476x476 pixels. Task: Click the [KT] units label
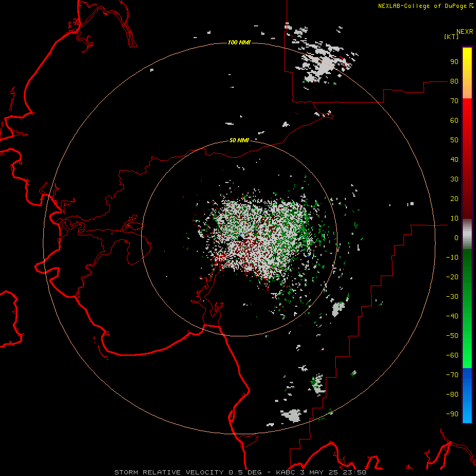click(x=452, y=36)
